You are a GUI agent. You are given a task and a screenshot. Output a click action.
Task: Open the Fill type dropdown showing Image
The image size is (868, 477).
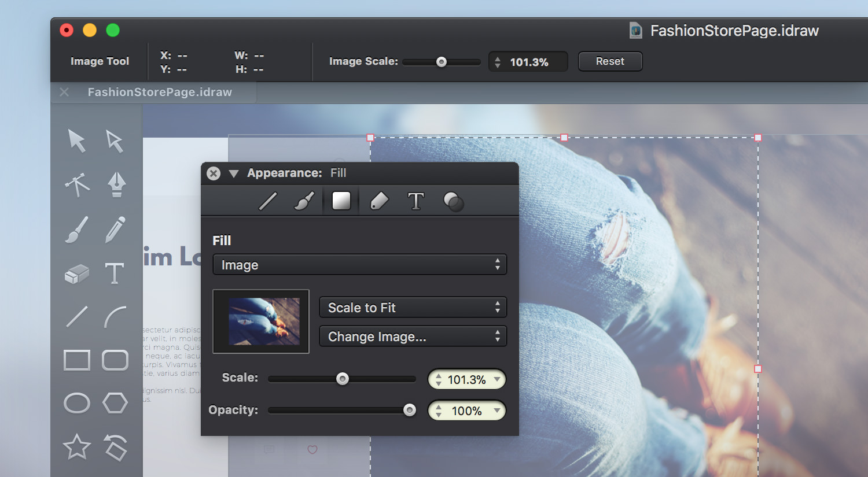coord(360,265)
